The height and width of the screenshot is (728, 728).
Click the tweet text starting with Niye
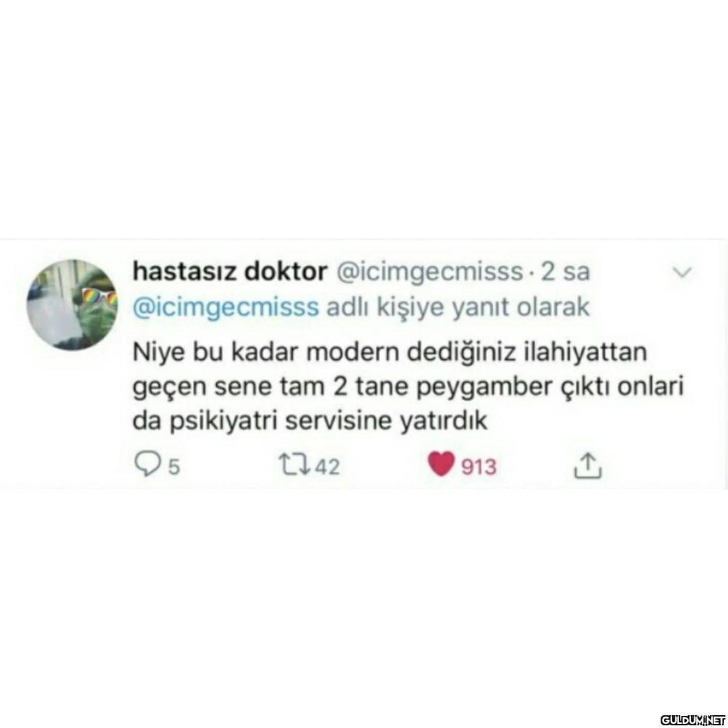(408, 386)
